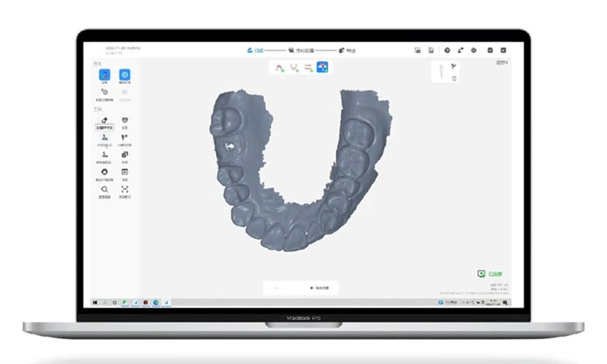This screenshot has height=364, width=607.
Task: Open the notification center at taskbar right end
Action: click(506, 303)
